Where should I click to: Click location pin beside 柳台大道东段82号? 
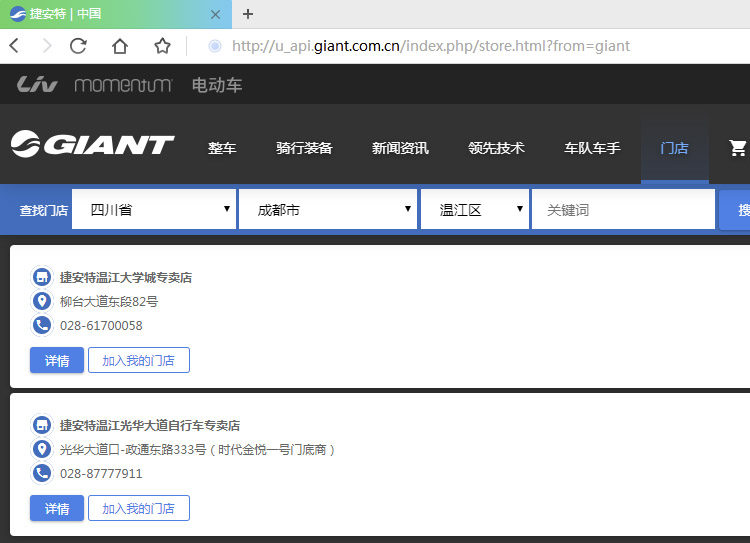click(x=42, y=301)
